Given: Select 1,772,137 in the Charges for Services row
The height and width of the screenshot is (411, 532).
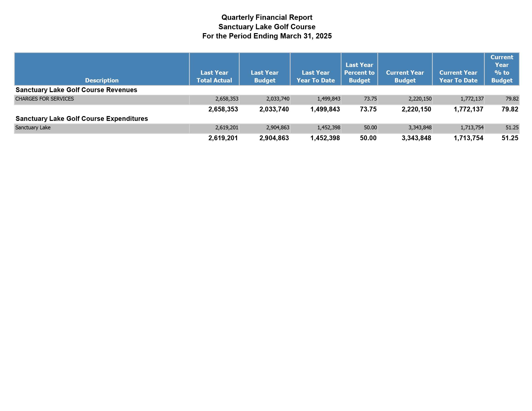Looking at the screenshot, I should point(472,99).
